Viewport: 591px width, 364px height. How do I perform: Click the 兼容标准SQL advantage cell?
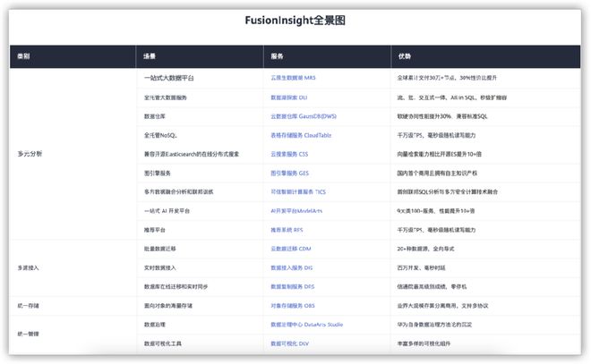click(x=442, y=116)
